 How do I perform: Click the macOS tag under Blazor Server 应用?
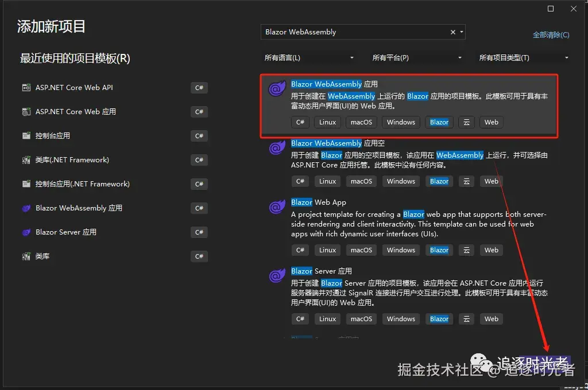pyautogui.click(x=361, y=319)
